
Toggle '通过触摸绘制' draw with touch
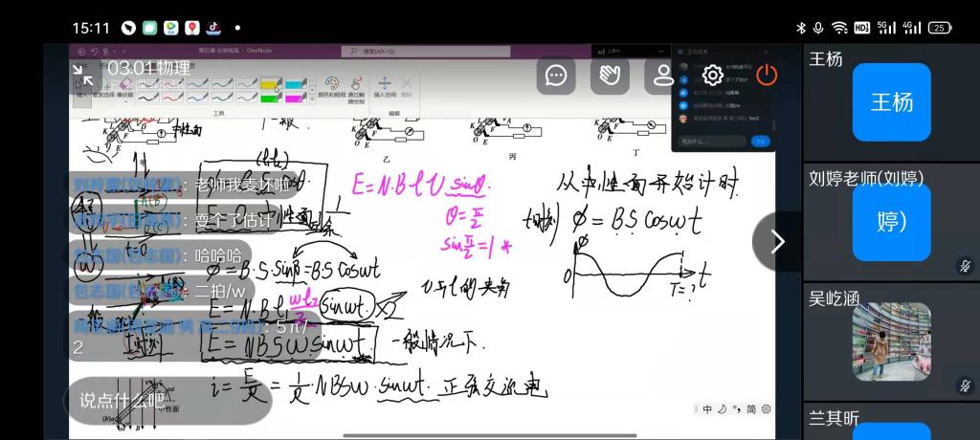click(x=357, y=89)
